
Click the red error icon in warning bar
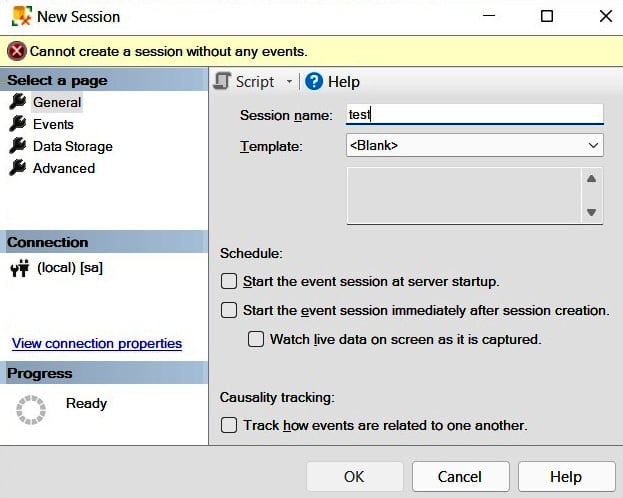17,51
